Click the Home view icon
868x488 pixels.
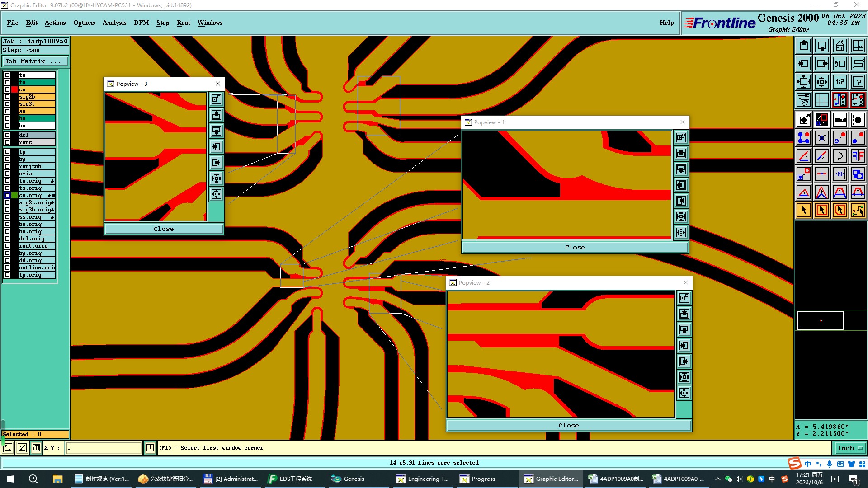click(840, 46)
